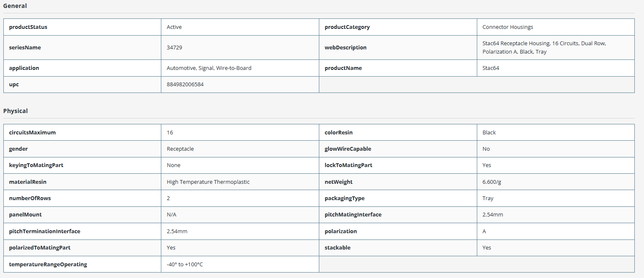Screen dimensions: 644x278
Task: Select High Temperature Thermoplastic value
Action: click(208, 182)
